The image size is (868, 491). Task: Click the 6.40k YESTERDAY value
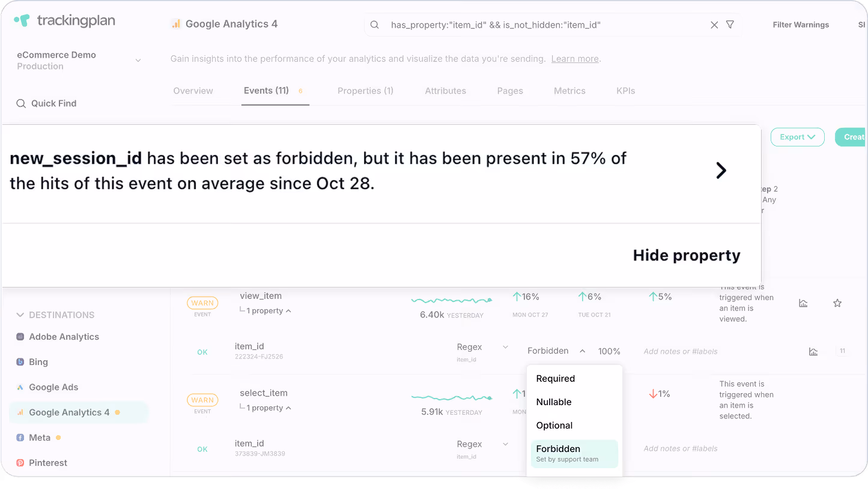pos(452,315)
